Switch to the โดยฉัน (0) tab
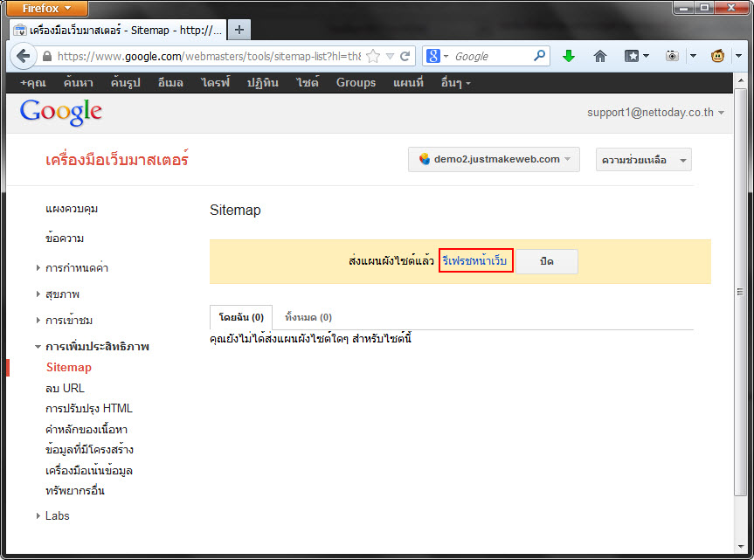 (241, 317)
